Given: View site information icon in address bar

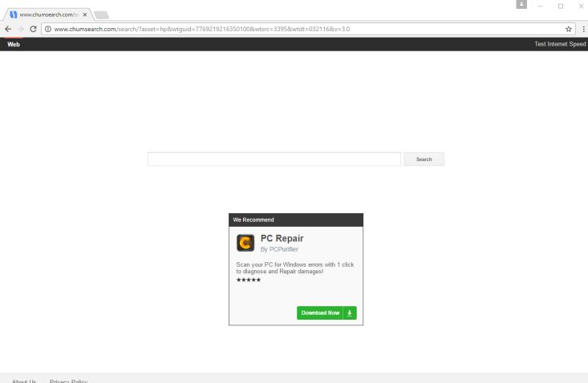Looking at the screenshot, I should click(x=48, y=29).
